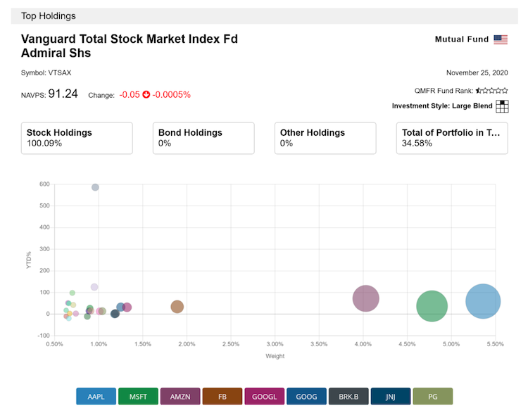Click the November 25, 2020 date
The image size is (528, 420).
pyautogui.click(x=477, y=72)
